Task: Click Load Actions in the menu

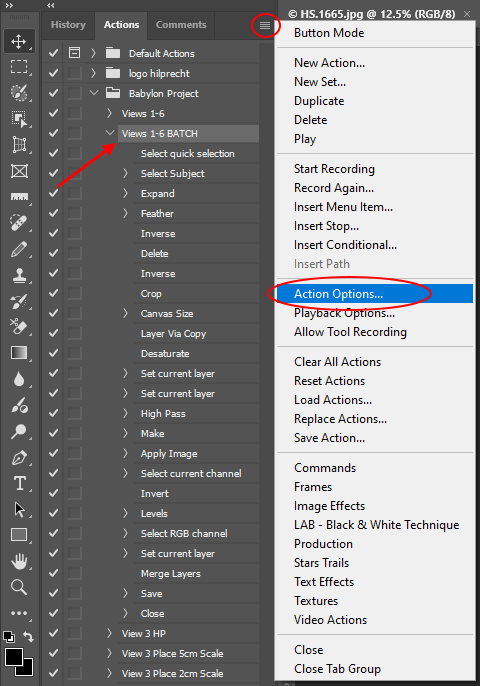Action: tap(333, 400)
